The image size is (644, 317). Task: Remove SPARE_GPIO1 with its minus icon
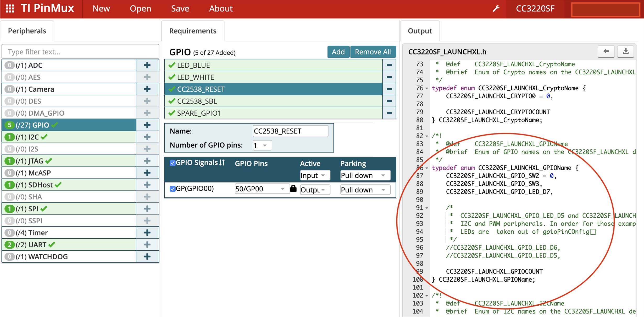pyautogui.click(x=389, y=113)
